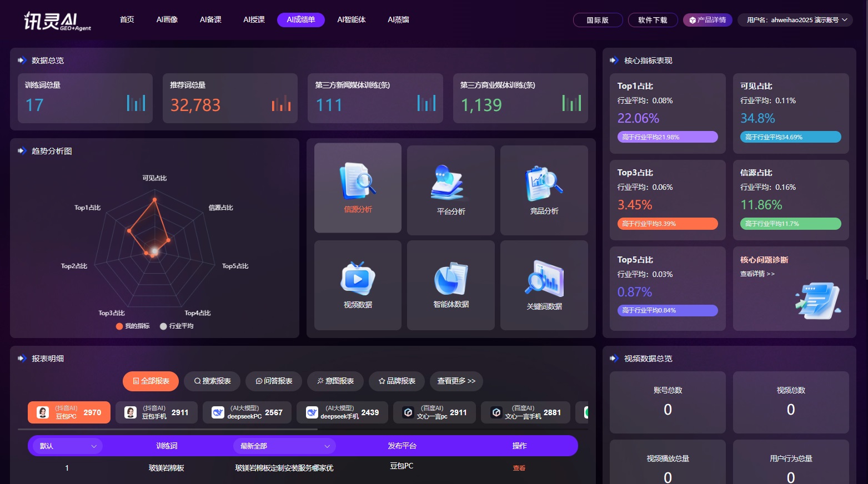Toggle 我的指标 legend in radar chart
Image resolution: width=868 pixels, height=484 pixels.
133,326
